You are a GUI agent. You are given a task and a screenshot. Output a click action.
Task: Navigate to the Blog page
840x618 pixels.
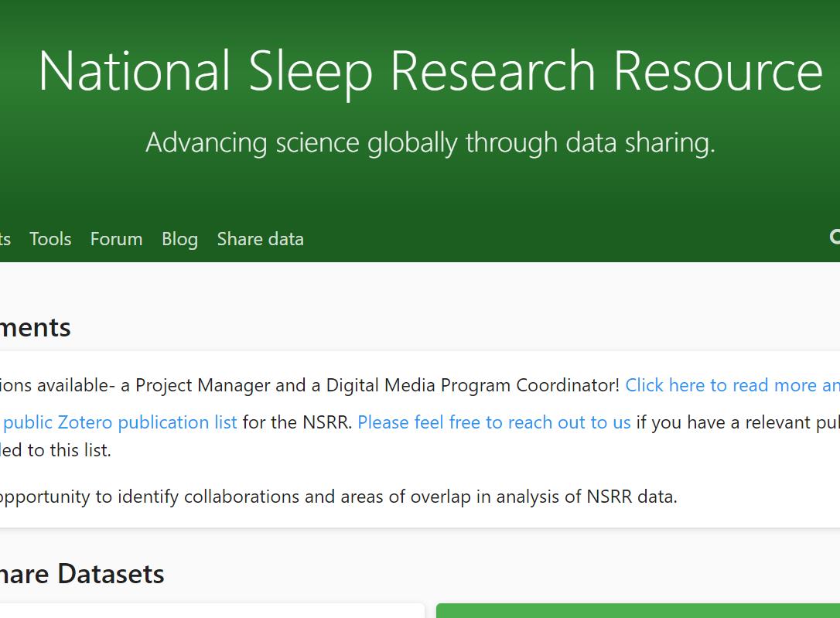click(x=179, y=239)
